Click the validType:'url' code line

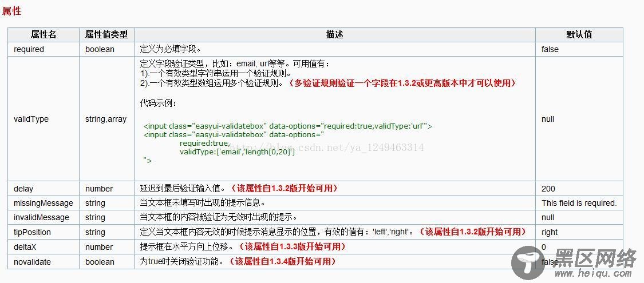288,126
